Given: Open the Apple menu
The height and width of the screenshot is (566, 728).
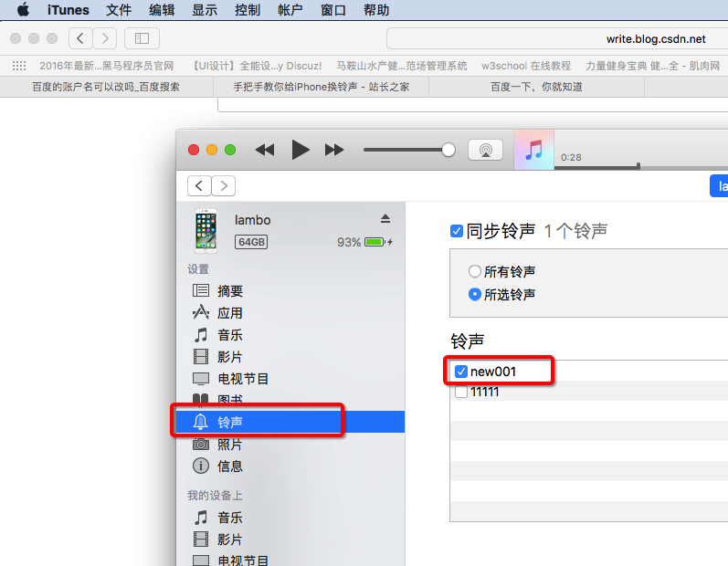Looking at the screenshot, I should tap(23, 9).
